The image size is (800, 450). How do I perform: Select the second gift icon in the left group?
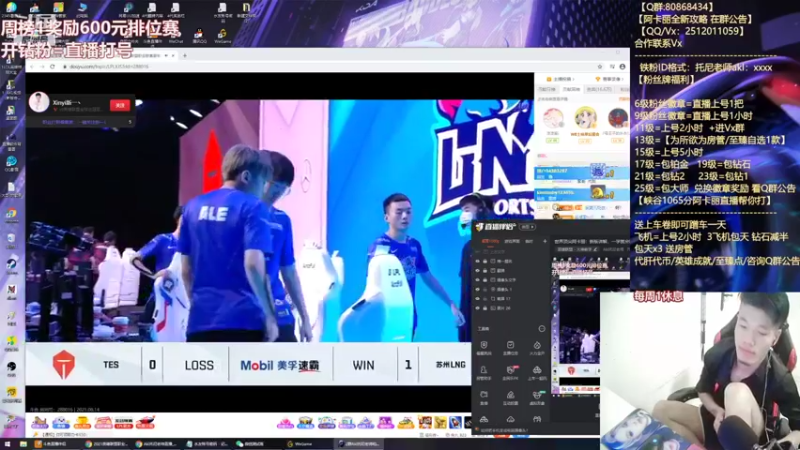pyautogui.click(x=61, y=422)
